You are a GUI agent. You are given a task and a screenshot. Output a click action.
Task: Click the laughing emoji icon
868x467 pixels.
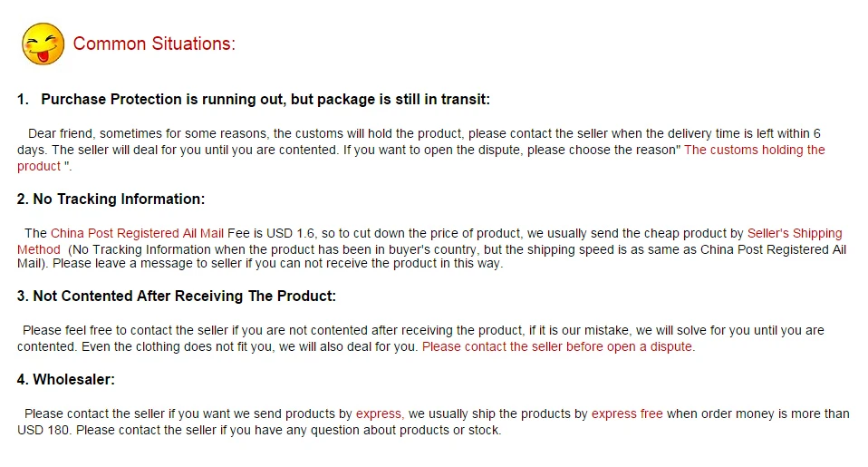click(43, 44)
